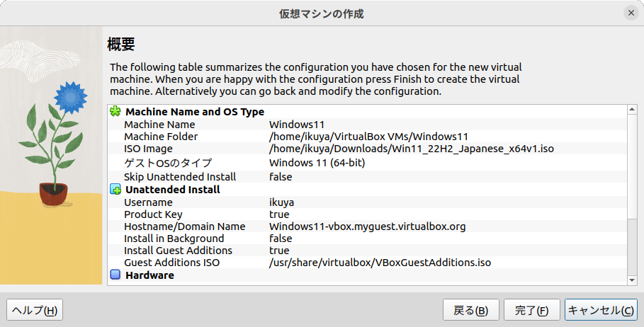Click the Install Guest Additions true value
The height and width of the screenshot is (327, 644).
click(279, 251)
